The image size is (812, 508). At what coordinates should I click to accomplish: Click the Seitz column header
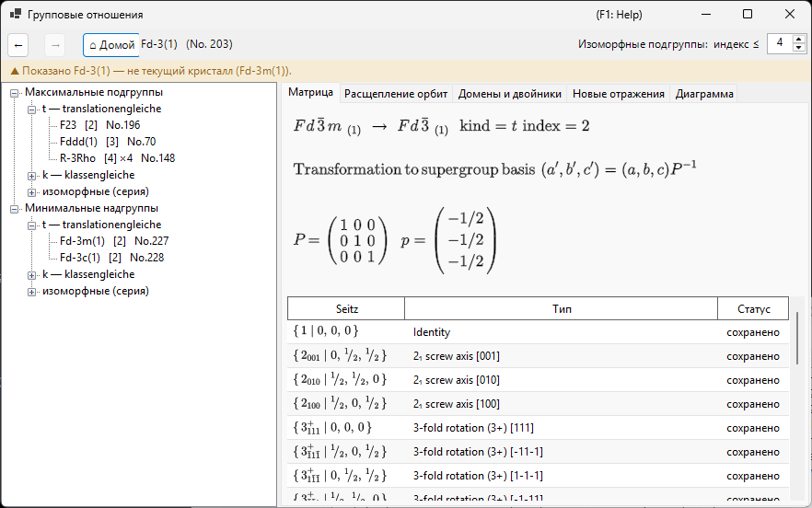346,308
